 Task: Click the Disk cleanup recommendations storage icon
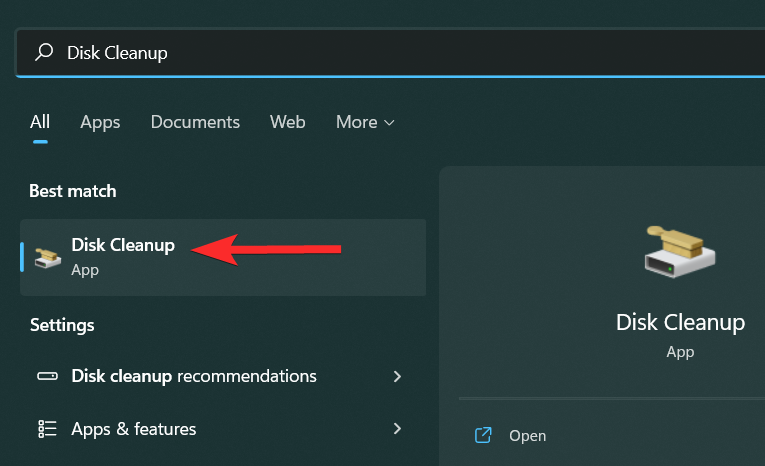(x=47, y=377)
